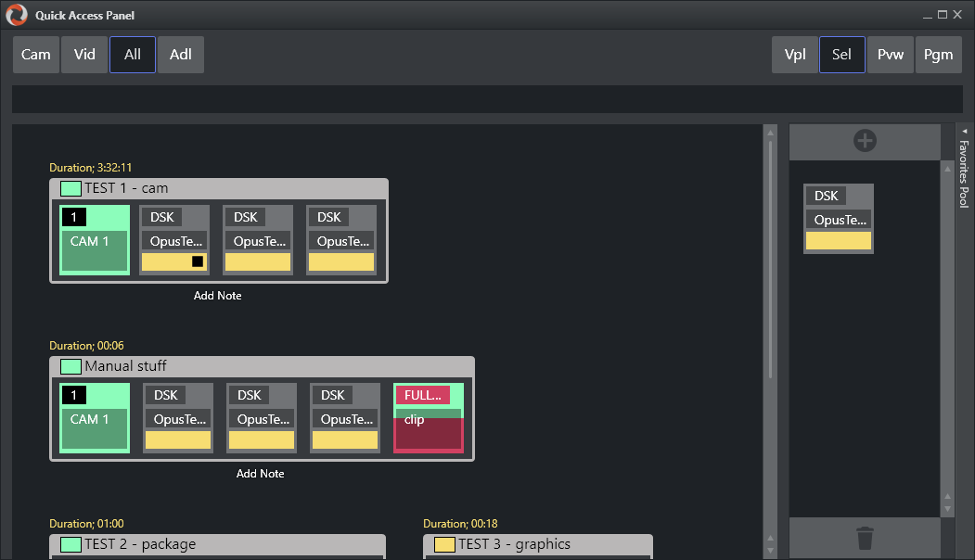
Task: Click the plus icon above the favorites list
Action: coord(865,141)
